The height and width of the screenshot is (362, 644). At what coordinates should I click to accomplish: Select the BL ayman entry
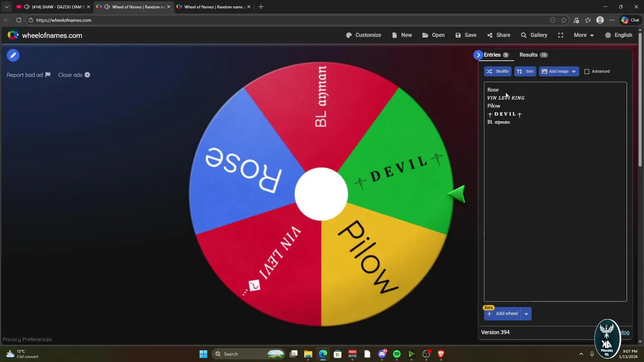(x=499, y=122)
